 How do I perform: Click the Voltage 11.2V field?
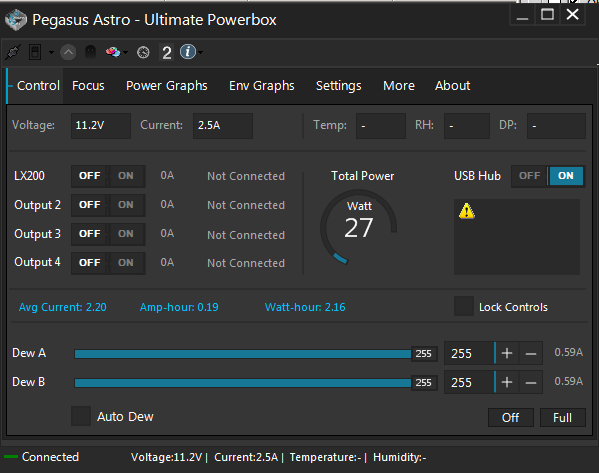tap(101, 126)
